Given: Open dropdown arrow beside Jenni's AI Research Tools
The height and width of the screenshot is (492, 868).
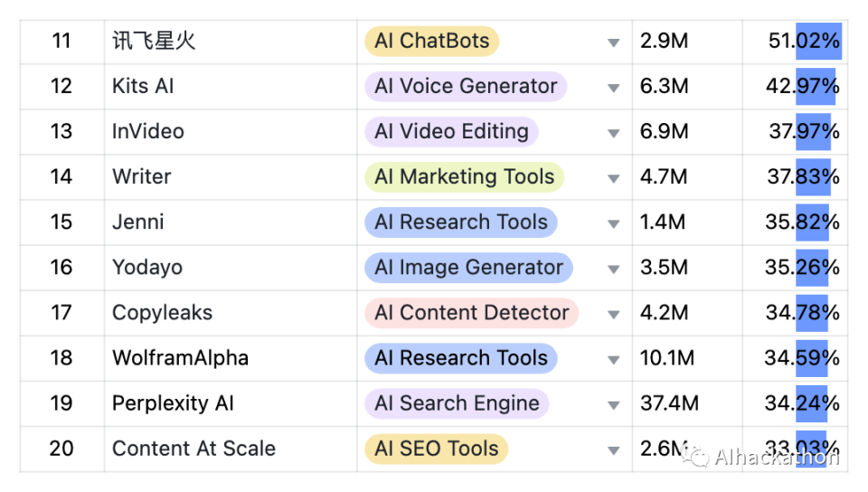Looking at the screenshot, I should (614, 223).
